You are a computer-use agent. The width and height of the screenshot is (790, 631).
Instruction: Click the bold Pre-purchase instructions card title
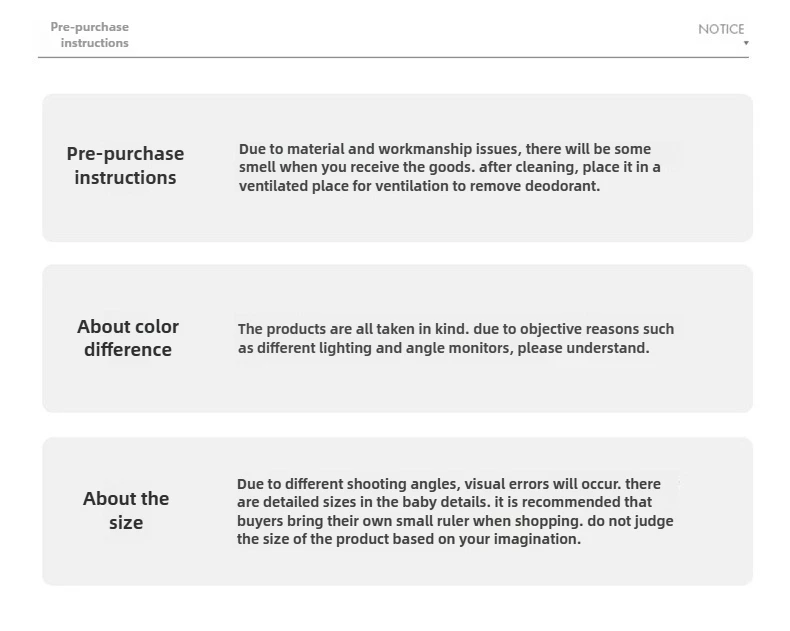(x=125, y=165)
